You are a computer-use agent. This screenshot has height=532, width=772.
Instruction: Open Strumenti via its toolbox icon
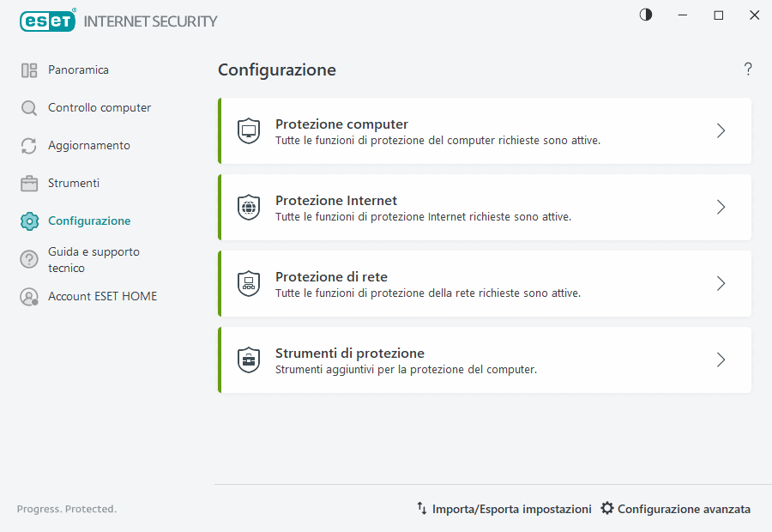tap(28, 183)
